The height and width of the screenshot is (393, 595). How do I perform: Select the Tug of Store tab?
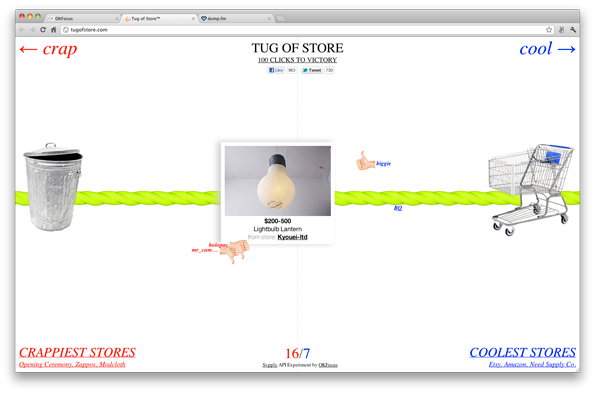[159, 18]
